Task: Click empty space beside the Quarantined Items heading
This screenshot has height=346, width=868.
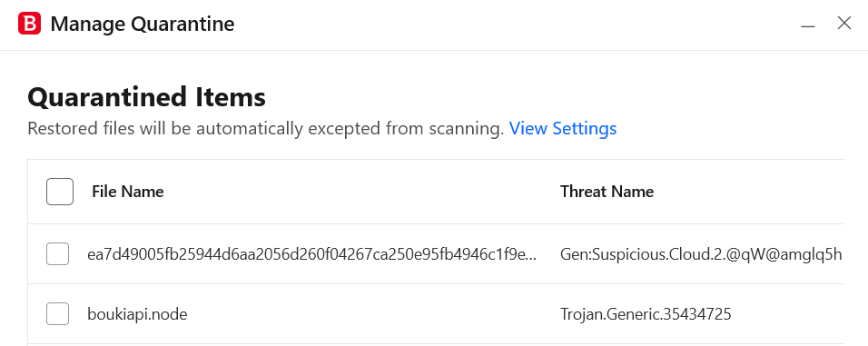Action: [x=554, y=97]
